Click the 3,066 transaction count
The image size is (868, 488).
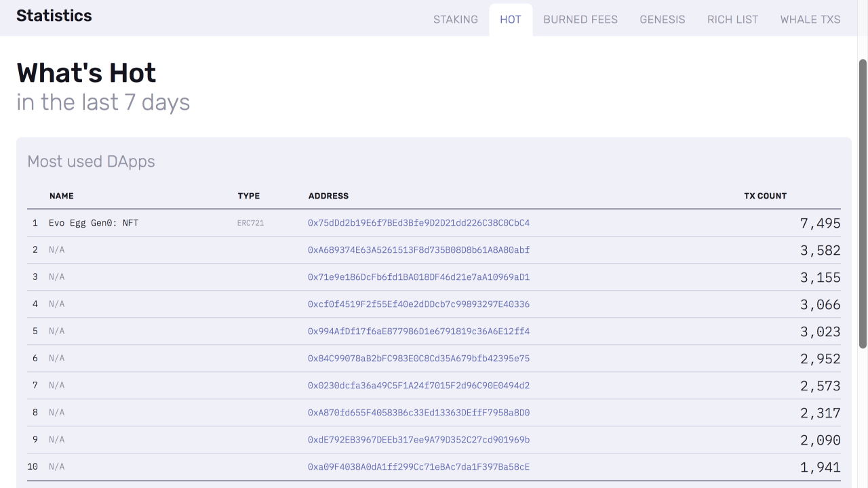pos(821,304)
